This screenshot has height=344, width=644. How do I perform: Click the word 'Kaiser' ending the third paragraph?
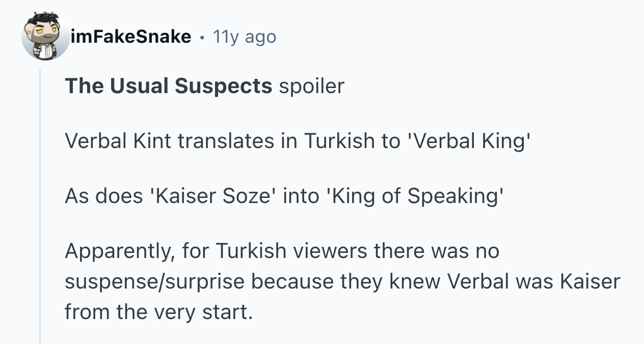click(x=590, y=281)
